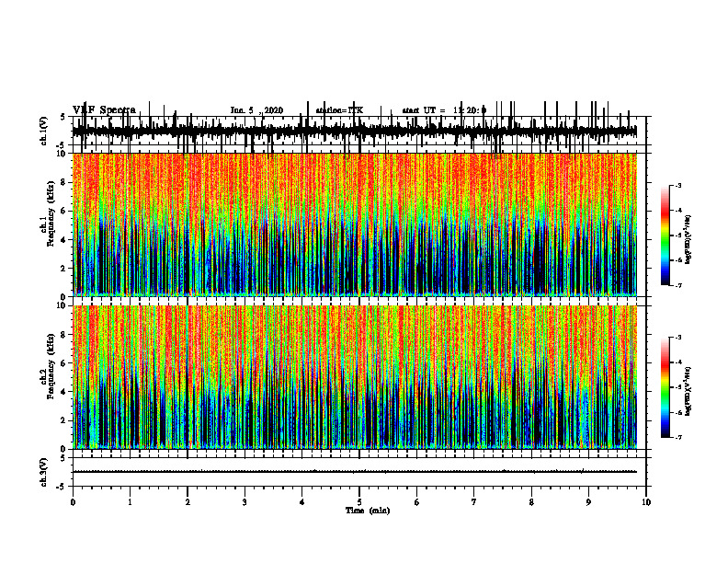Click the time axis tick label "7"
Viewport: 728px width, 563px height.
click(474, 502)
